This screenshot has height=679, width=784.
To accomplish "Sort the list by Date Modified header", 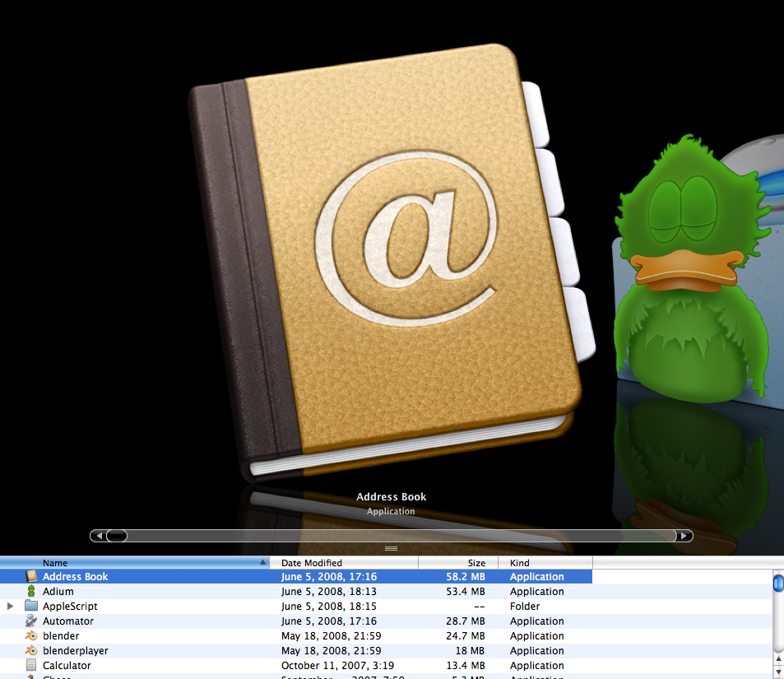I will (x=344, y=562).
